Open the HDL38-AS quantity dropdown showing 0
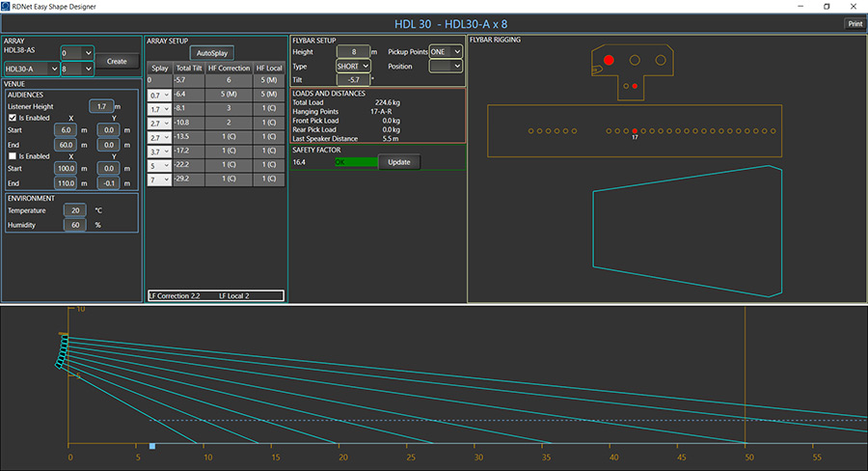868x471 pixels. [77, 53]
